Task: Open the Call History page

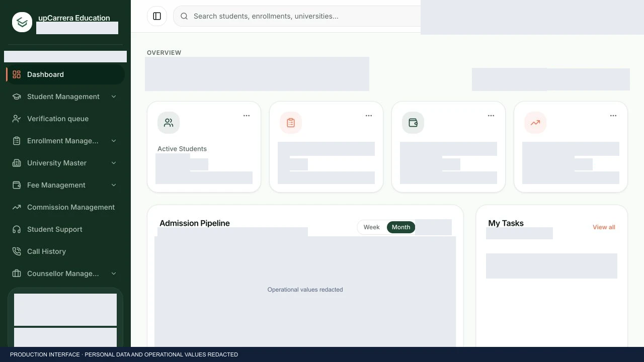Action: click(65, 251)
